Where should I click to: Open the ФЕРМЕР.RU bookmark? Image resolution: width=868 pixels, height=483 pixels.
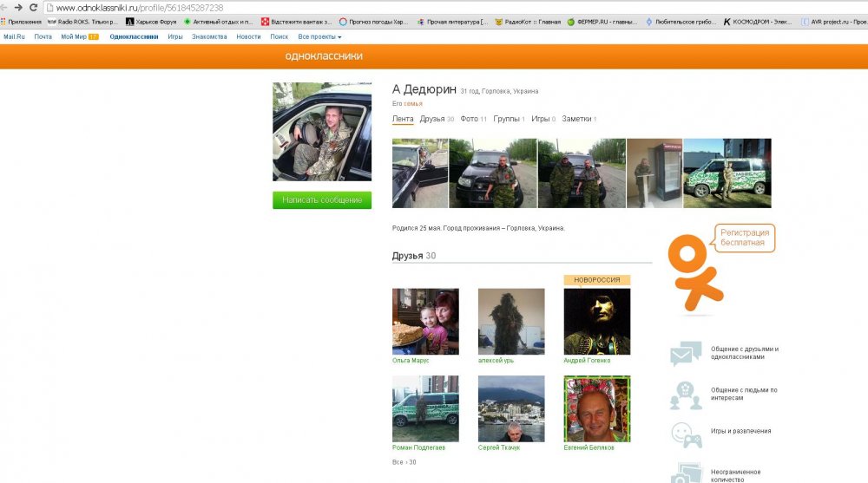click(602, 23)
